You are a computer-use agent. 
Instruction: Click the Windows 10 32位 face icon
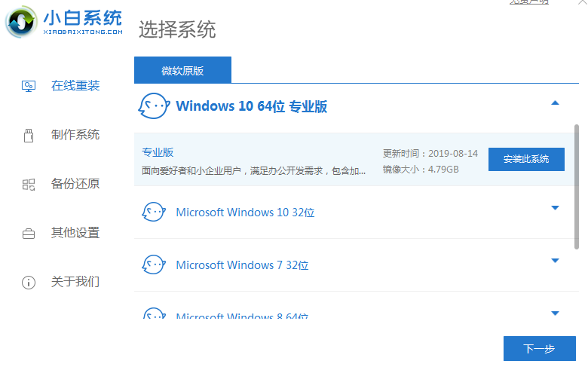pos(154,213)
